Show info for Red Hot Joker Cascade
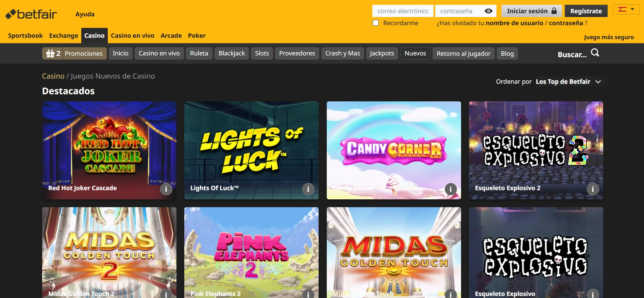The image size is (644, 298). click(166, 189)
